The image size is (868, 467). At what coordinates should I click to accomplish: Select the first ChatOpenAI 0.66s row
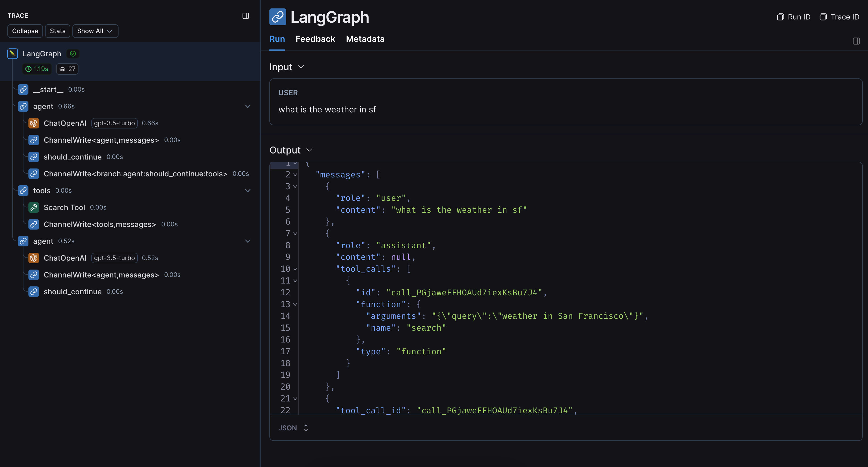coord(130,123)
